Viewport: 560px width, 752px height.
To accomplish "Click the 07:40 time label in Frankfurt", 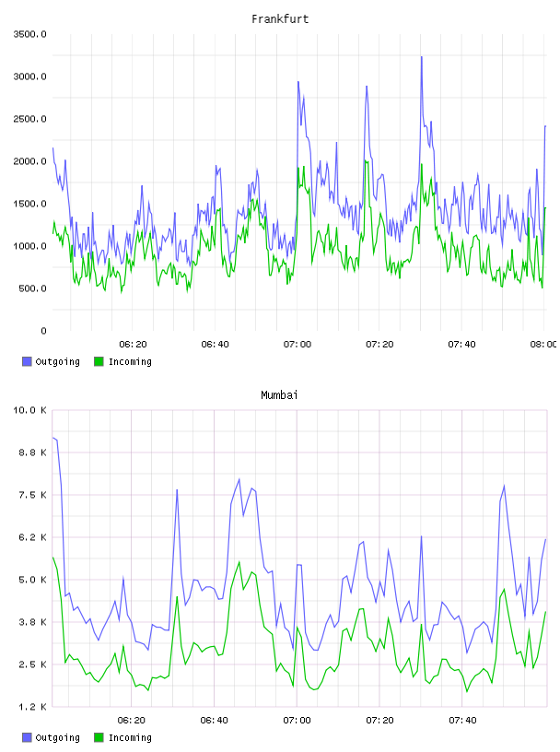I will point(461,345).
